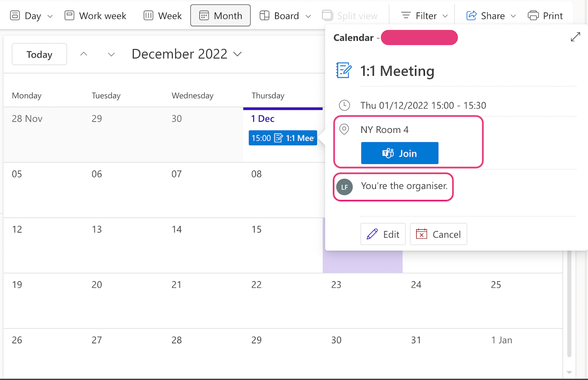Click the 1:1 Meeting notes icon
The width and height of the screenshot is (588, 380).
344,71
